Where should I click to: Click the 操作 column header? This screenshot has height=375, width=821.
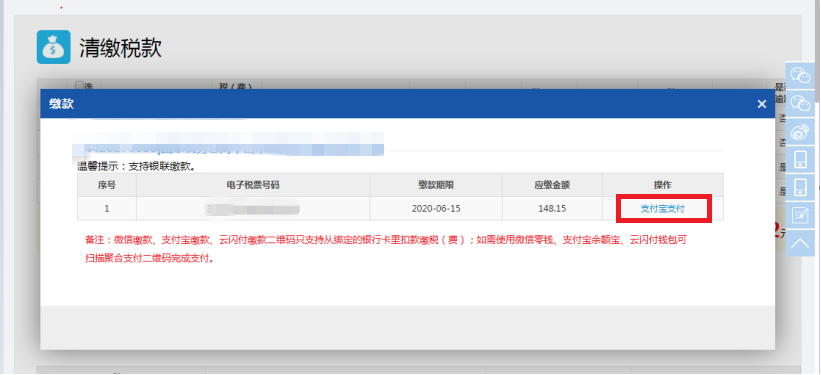(662, 185)
